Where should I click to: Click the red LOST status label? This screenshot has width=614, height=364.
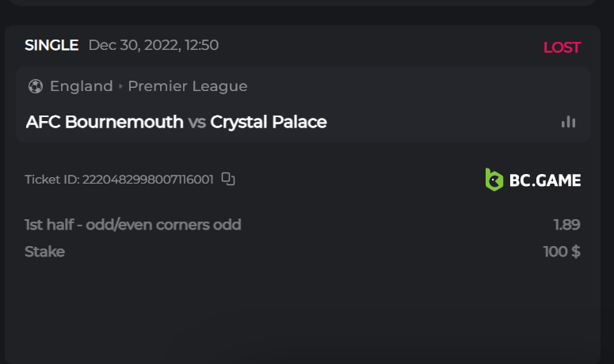click(562, 47)
